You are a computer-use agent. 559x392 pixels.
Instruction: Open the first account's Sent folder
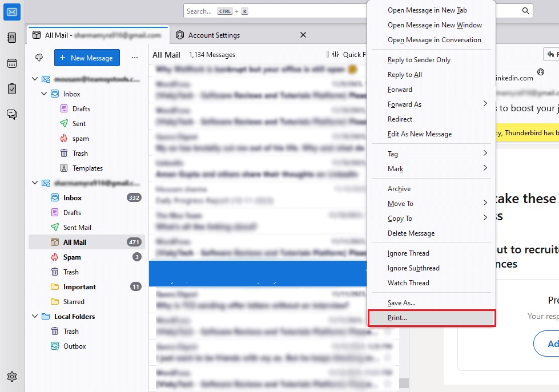pyautogui.click(x=79, y=124)
